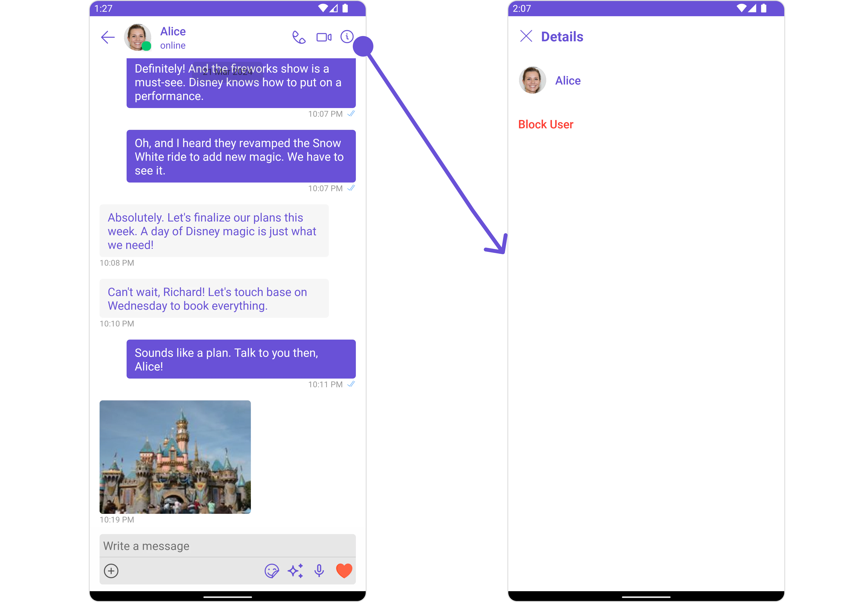Viewport: 868px width, 602px height.
Task: Tap the "Absolutely. Let's finalize" message
Action: pyautogui.click(x=214, y=231)
